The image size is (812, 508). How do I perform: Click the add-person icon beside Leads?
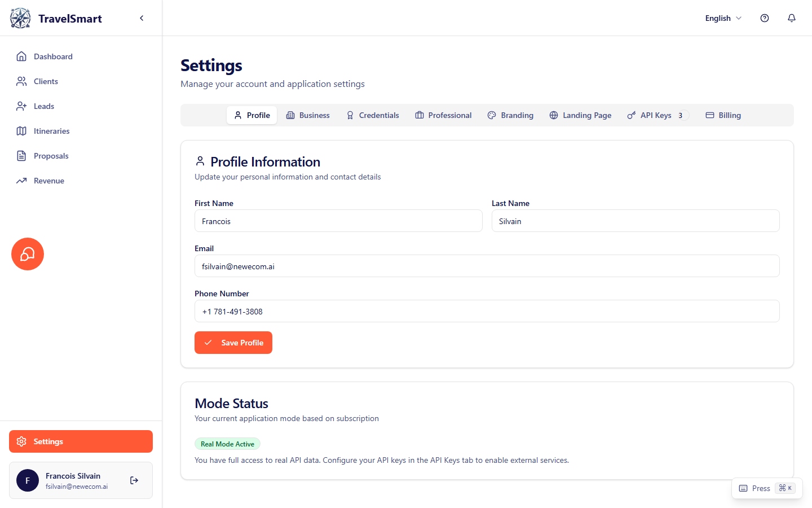click(x=21, y=106)
